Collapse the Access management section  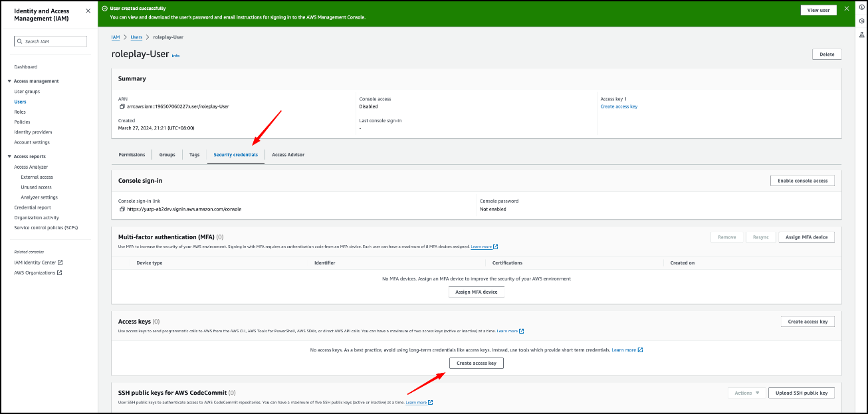(x=9, y=81)
